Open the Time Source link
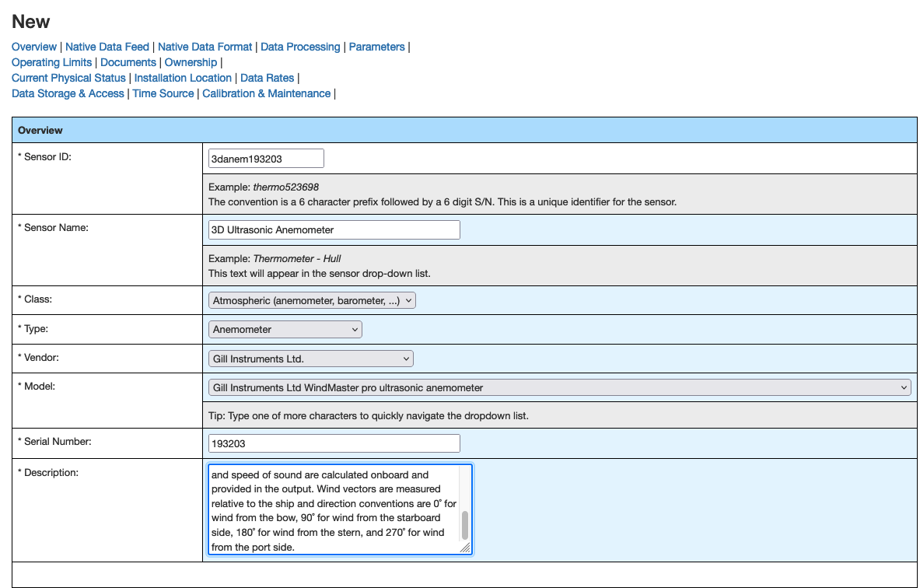Viewport: 920px width, 588px height. pos(163,93)
